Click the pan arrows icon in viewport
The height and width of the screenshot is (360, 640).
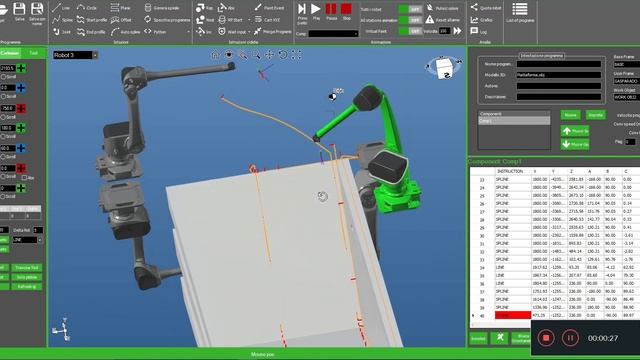click(269, 55)
